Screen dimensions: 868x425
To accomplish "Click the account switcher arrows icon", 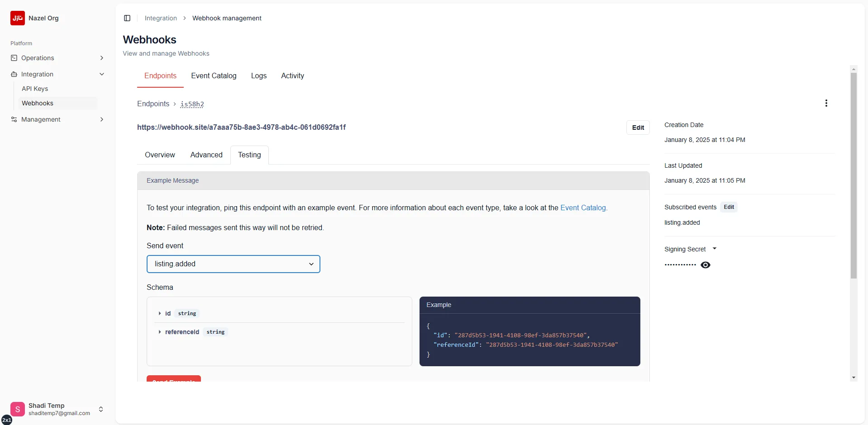I will pyautogui.click(x=101, y=409).
